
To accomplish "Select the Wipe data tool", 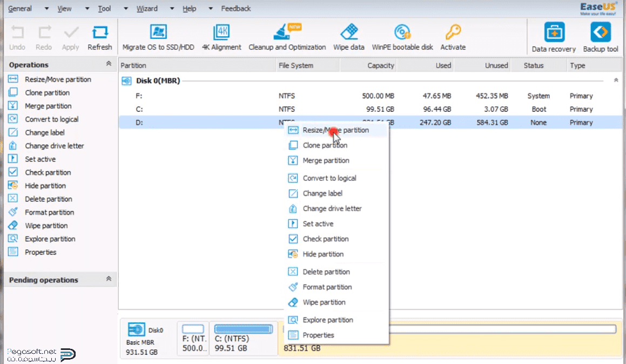I will [349, 38].
